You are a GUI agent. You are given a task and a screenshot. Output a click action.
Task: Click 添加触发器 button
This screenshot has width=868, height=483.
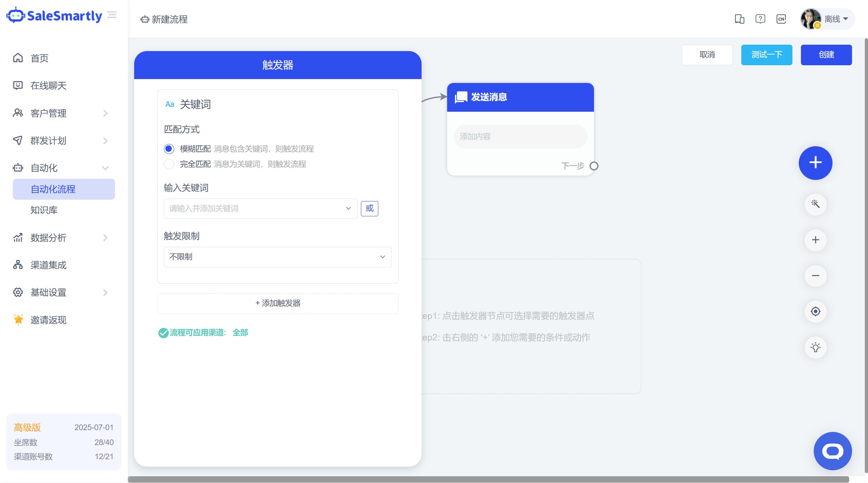point(278,303)
